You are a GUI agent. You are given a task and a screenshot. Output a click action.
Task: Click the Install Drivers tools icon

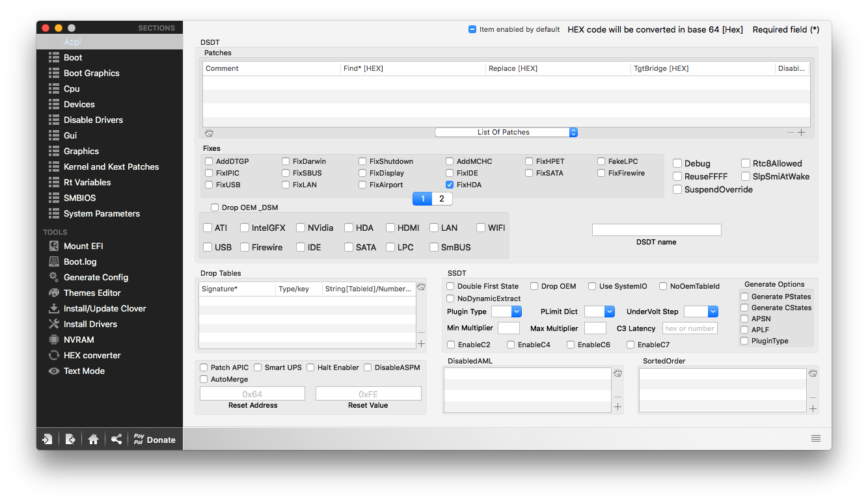[x=54, y=324]
